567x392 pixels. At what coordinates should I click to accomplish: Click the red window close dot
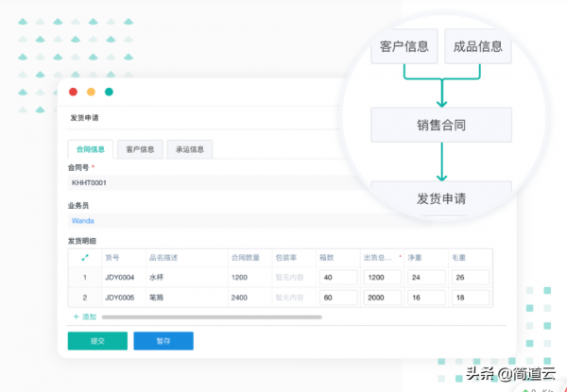tap(73, 92)
